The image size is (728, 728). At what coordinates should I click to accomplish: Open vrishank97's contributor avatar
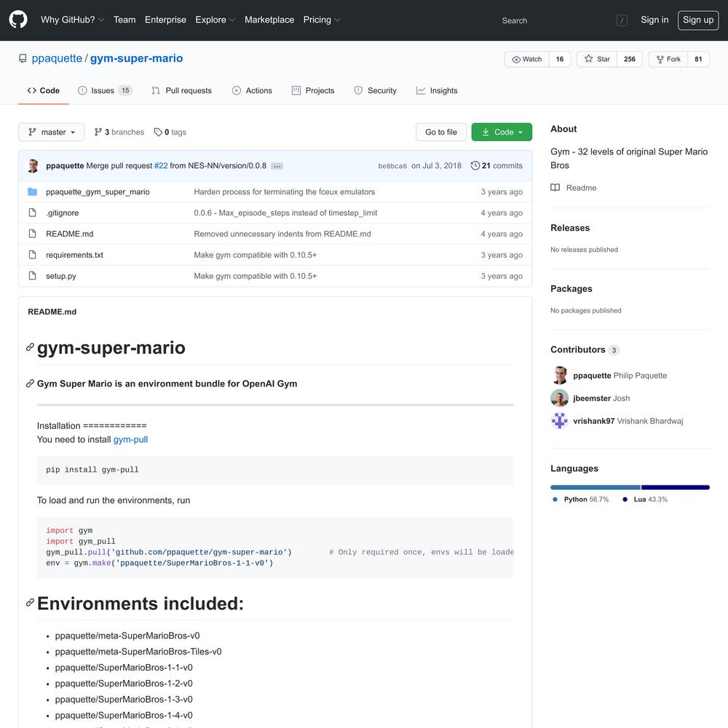[x=560, y=421]
